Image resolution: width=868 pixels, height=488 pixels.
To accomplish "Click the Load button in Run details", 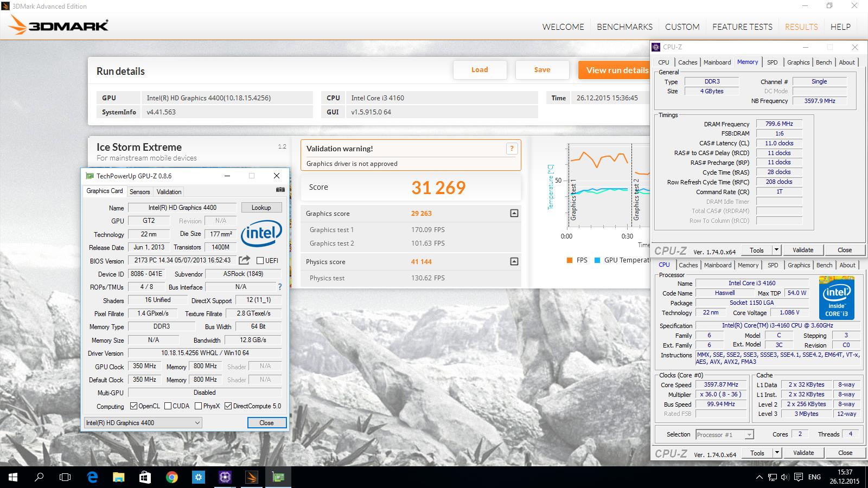I will click(x=480, y=69).
